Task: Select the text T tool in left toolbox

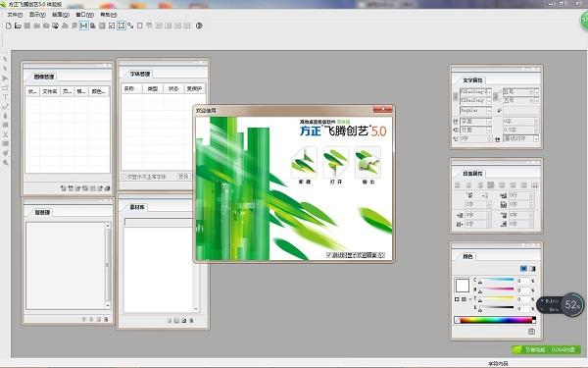Action: tap(5, 97)
